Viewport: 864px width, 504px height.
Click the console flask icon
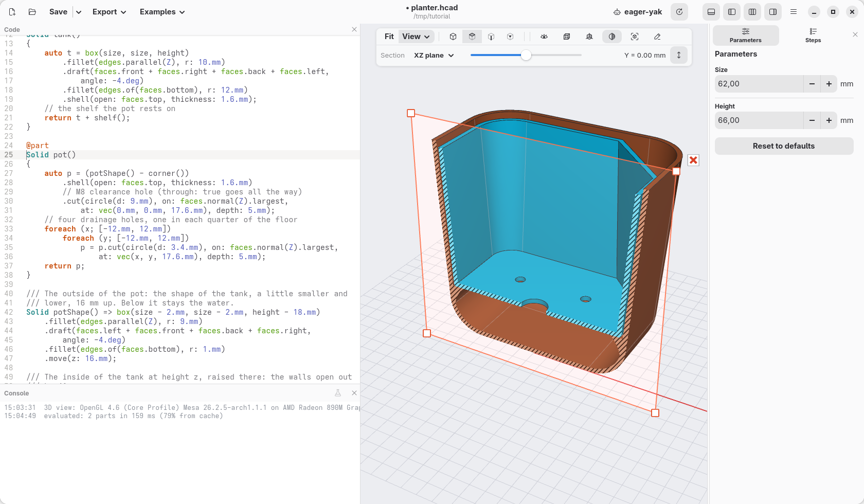pos(338,393)
